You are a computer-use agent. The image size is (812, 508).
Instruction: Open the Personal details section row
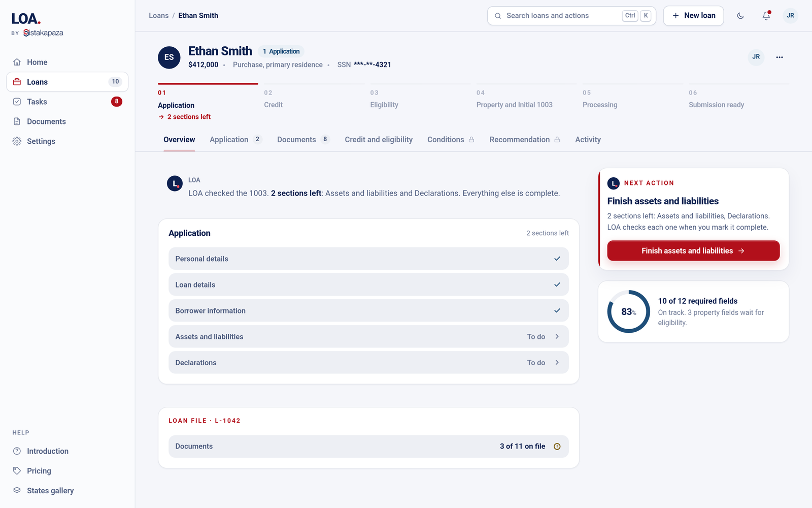pyautogui.click(x=368, y=259)
